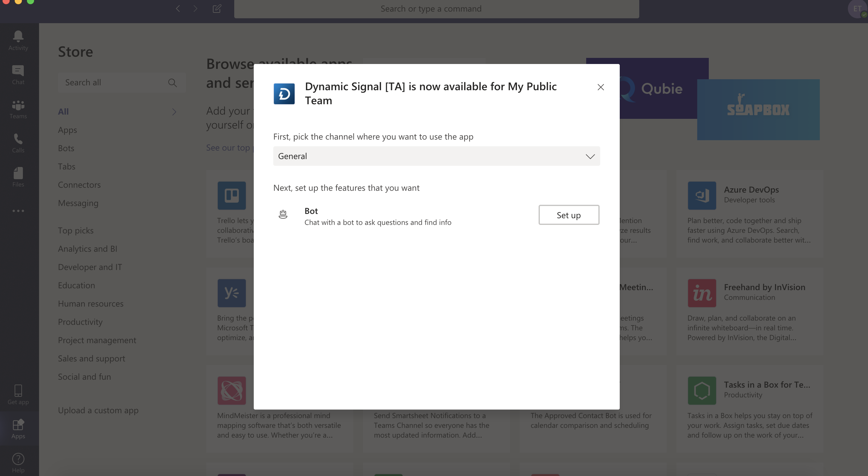This screenshot has width=868, height=476.
Task: Open the Azure DevOps app icon
Action: coord(702,196)
